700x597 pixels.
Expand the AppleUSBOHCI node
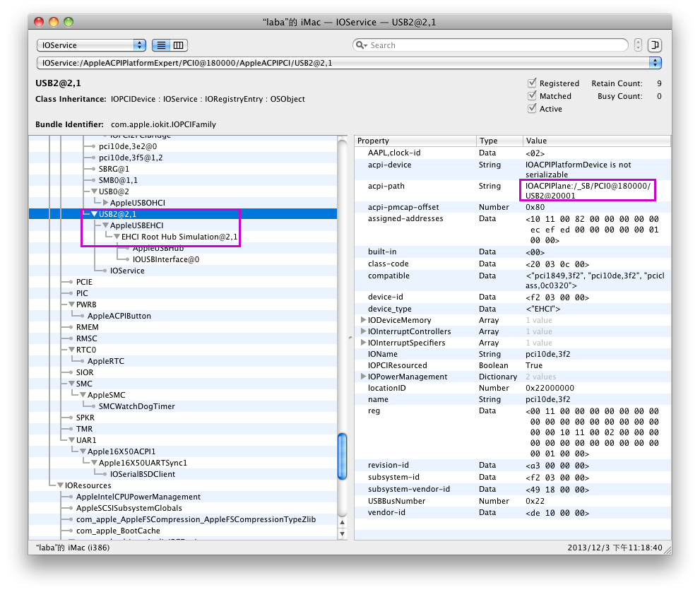[x=105, y=203]
